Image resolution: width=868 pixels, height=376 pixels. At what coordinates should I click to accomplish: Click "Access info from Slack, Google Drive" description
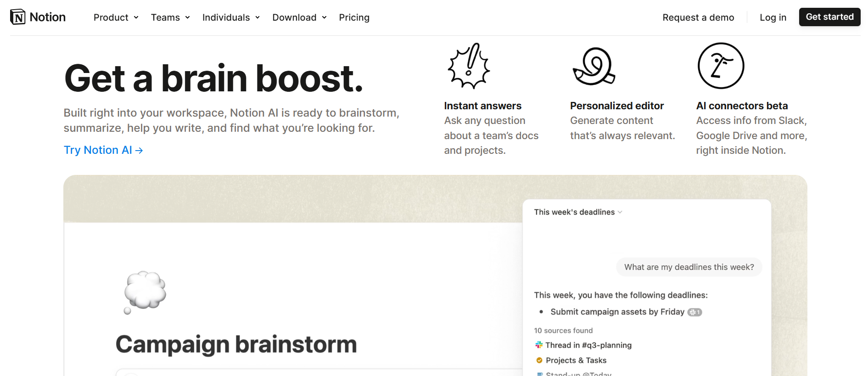click(751, 135)
